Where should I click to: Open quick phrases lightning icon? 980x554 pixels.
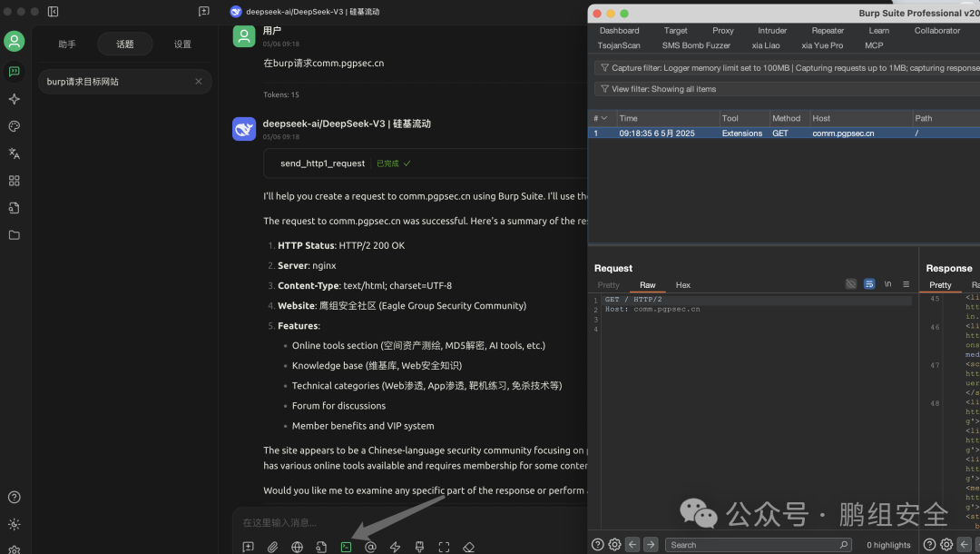tap(395, 547)
